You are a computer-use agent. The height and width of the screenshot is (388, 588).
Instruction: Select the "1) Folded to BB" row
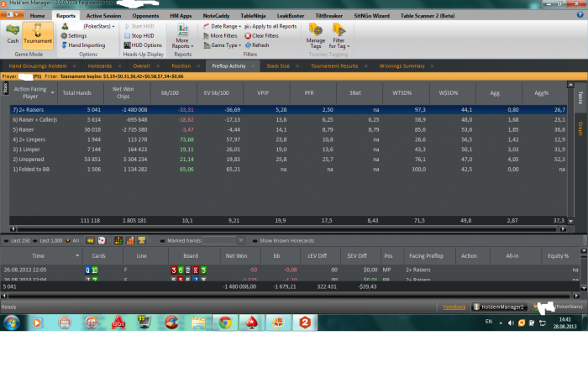[x=288, y=169]
